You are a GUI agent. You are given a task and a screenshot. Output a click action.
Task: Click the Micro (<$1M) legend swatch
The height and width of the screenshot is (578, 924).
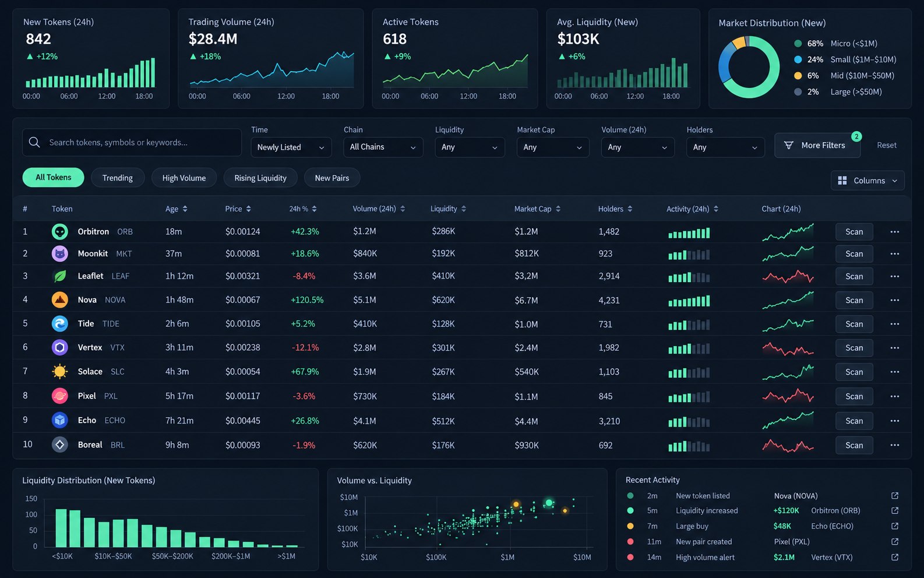pyautogui.click(x=798, y=44)
